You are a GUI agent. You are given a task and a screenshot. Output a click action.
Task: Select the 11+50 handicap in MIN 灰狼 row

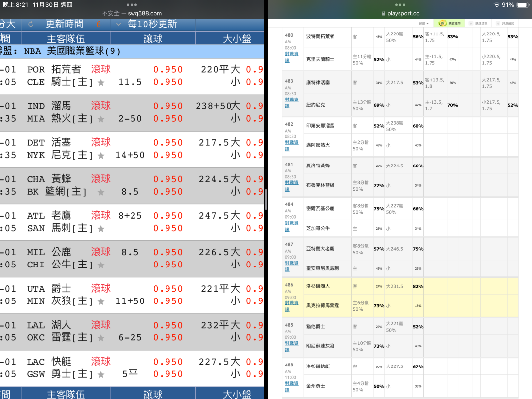click(x=130, y=301)
